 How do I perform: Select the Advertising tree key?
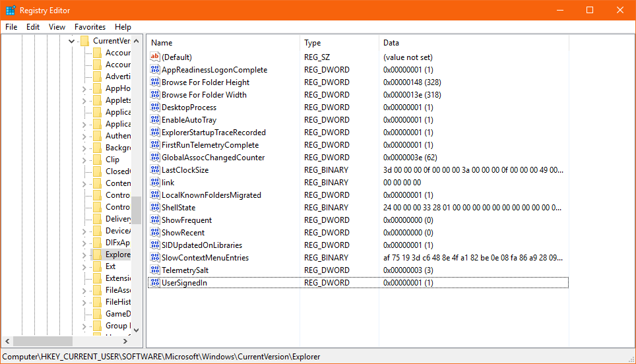[118, 76]
